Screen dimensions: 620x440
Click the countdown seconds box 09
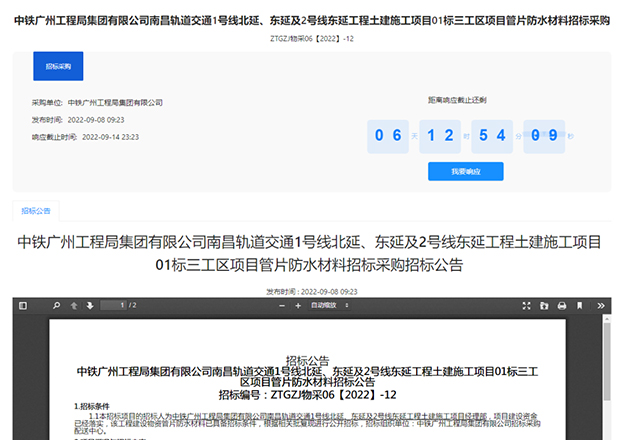pyautogui.click(x=544, y=136)
